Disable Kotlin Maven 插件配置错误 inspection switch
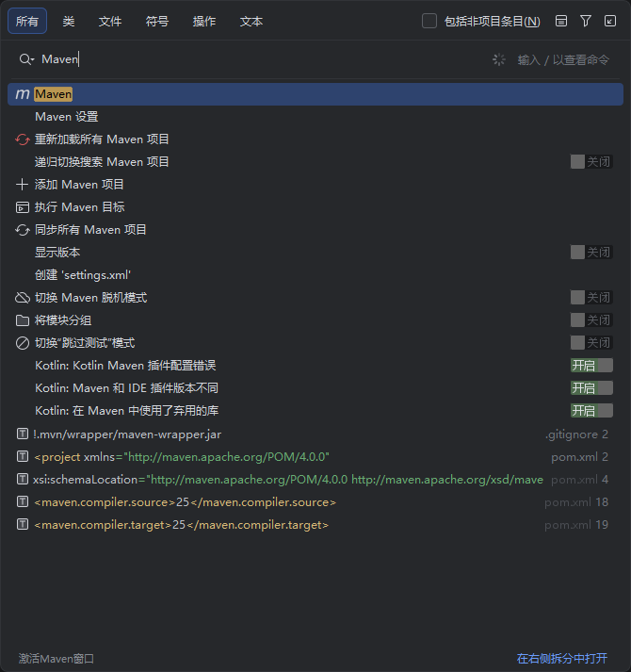The height and width of the screenshot is (672, 631). click(x=591, y=366)
